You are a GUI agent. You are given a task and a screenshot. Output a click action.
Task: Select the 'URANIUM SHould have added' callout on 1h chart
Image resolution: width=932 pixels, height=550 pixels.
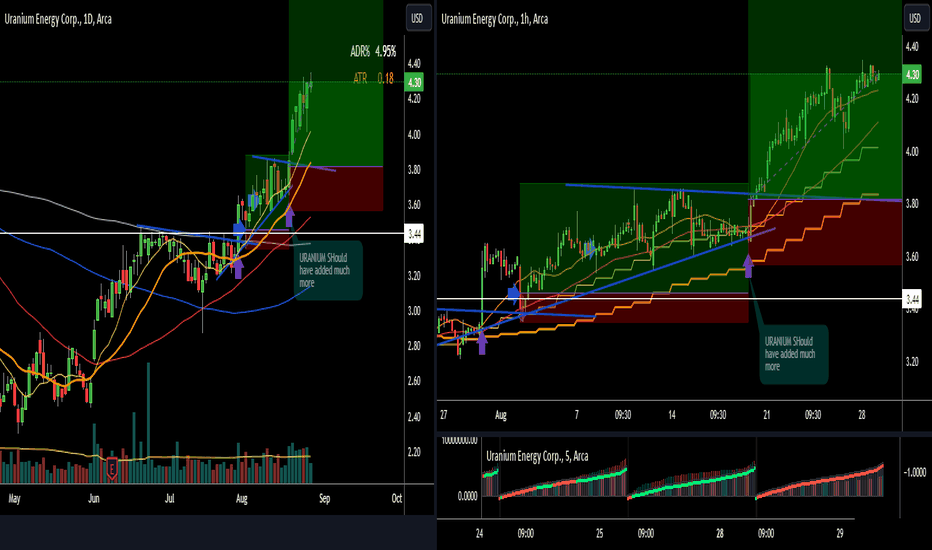pos(794,354)
